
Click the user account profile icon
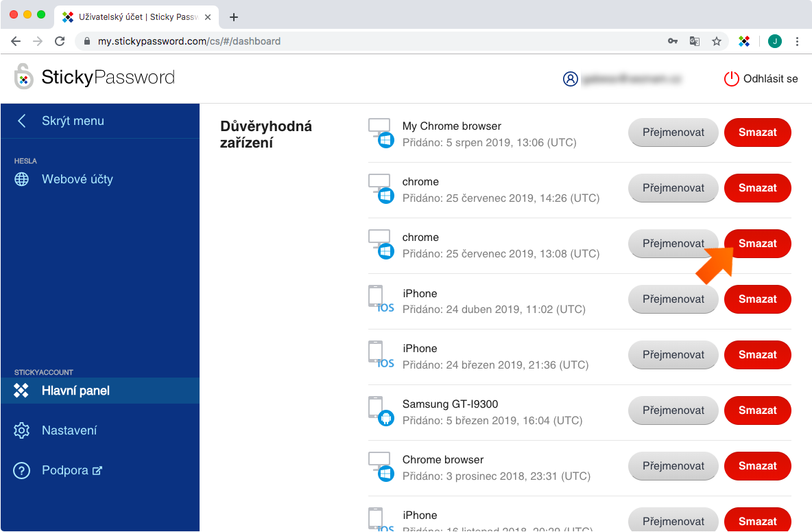point(570,79)
